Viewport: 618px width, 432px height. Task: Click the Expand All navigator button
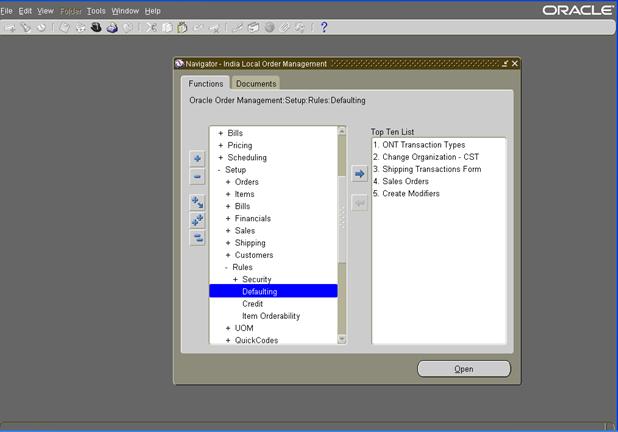click(197, 220)
